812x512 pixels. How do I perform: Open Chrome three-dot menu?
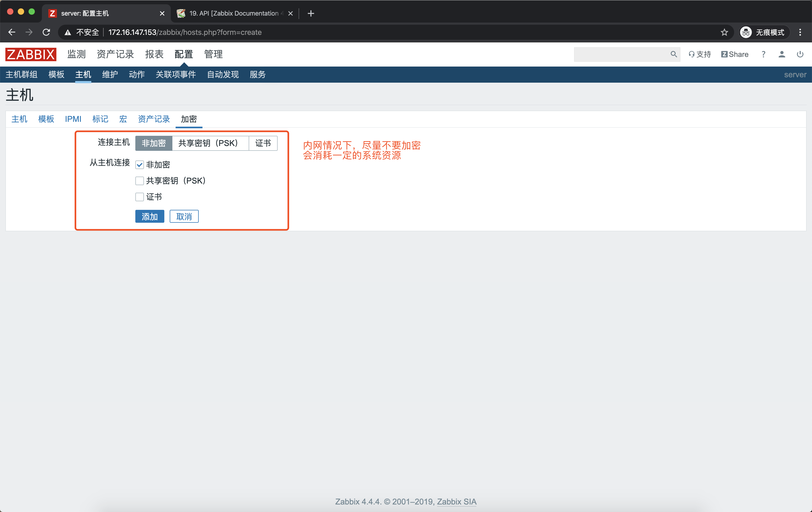[800, 32]
